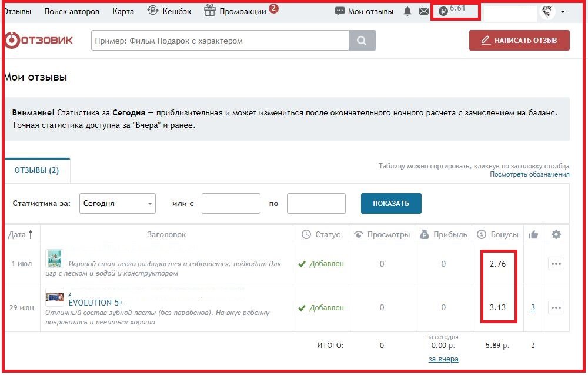Open the Посмотреть обозначения link
Viewport: 588px width, 375px height.
click(x=530, y=174)
